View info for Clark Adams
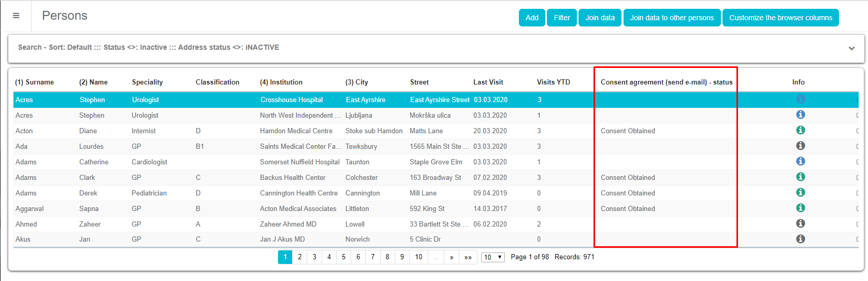Screen dimensions: 868x281 click(800, 177)
